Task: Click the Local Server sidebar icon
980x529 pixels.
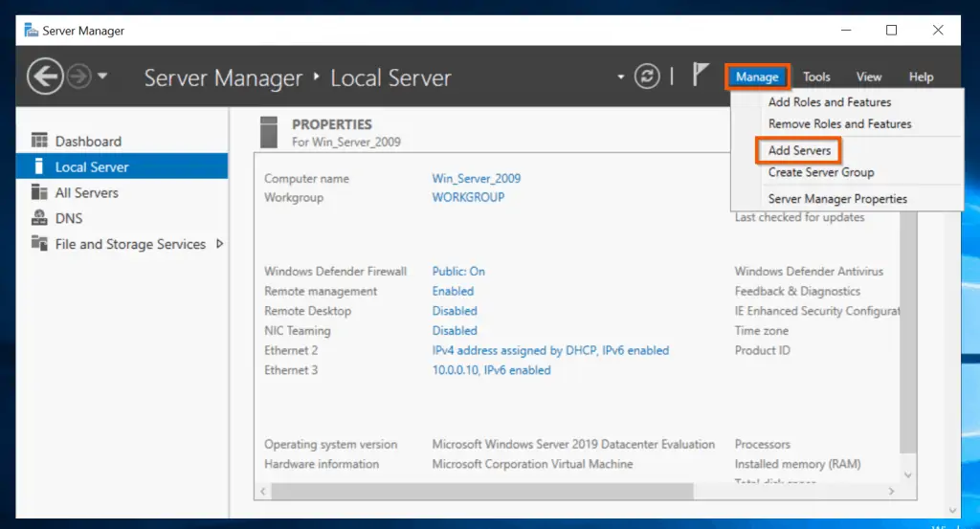Action: tap(38, 166)
